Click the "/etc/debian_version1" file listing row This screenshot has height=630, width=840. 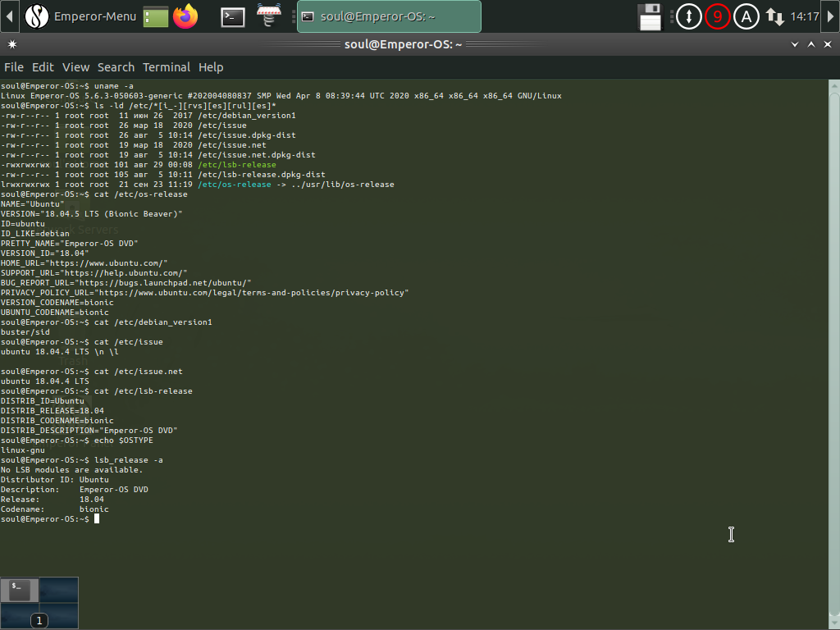(x=148, y=116)
